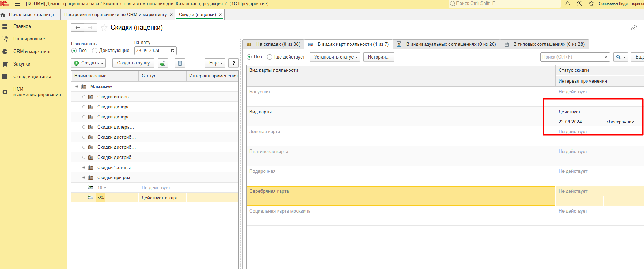This screenshot has height=269, width=644.
Task: Open Установить статус dropdown
Action: point(335,57)
